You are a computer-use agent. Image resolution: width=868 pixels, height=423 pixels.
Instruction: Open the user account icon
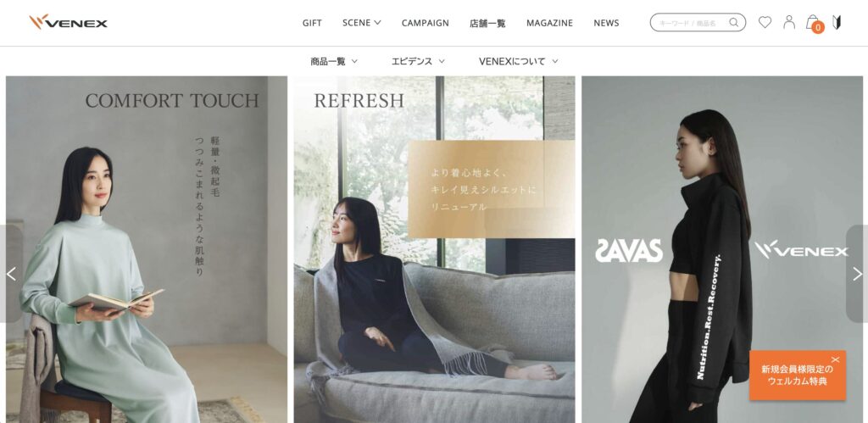(789, 22)
